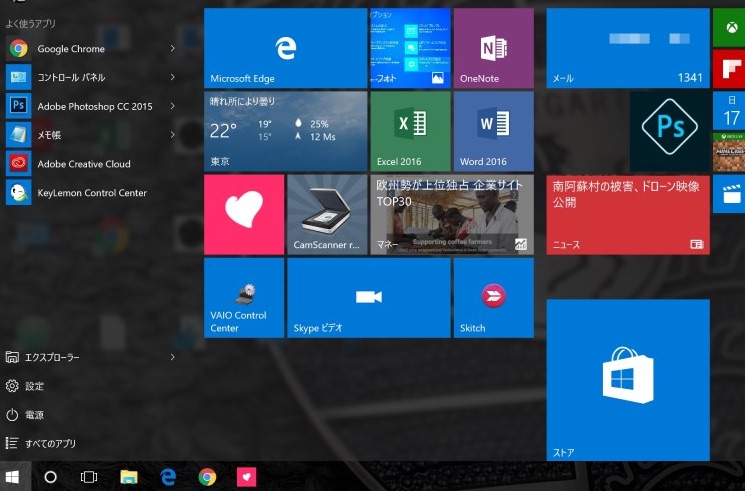
Task: Open the pink heart app tile
Action: pyautogui.click(x=244, y=214)
